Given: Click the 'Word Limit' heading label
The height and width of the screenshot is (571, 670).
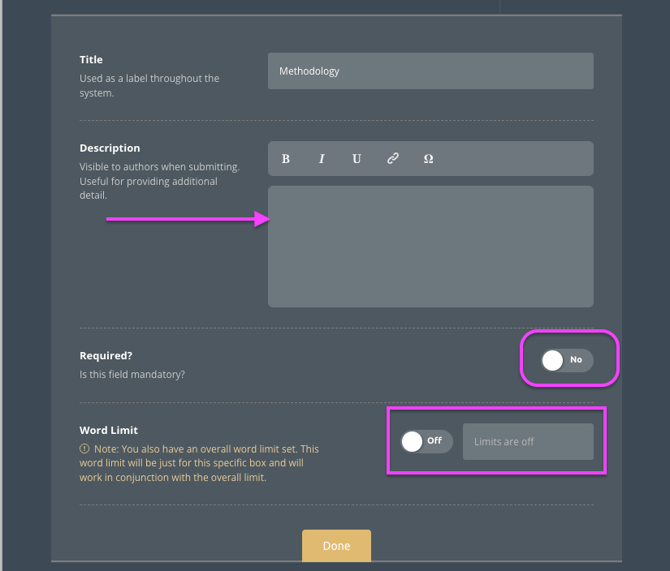Looking at the screenshot, I should click(x=109, y=430).
